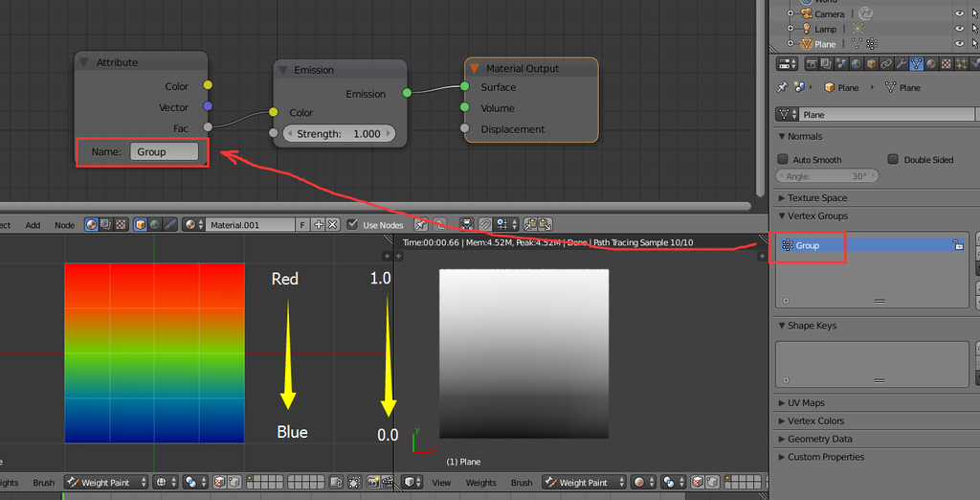
Task: Select the shader nodes tree type
Action: pos(92,225)
